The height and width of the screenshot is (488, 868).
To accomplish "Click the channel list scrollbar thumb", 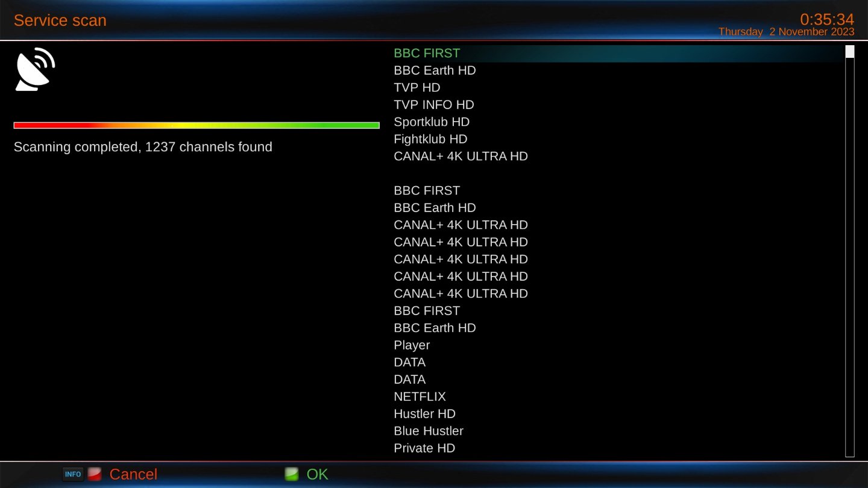I will coord(850,52).
